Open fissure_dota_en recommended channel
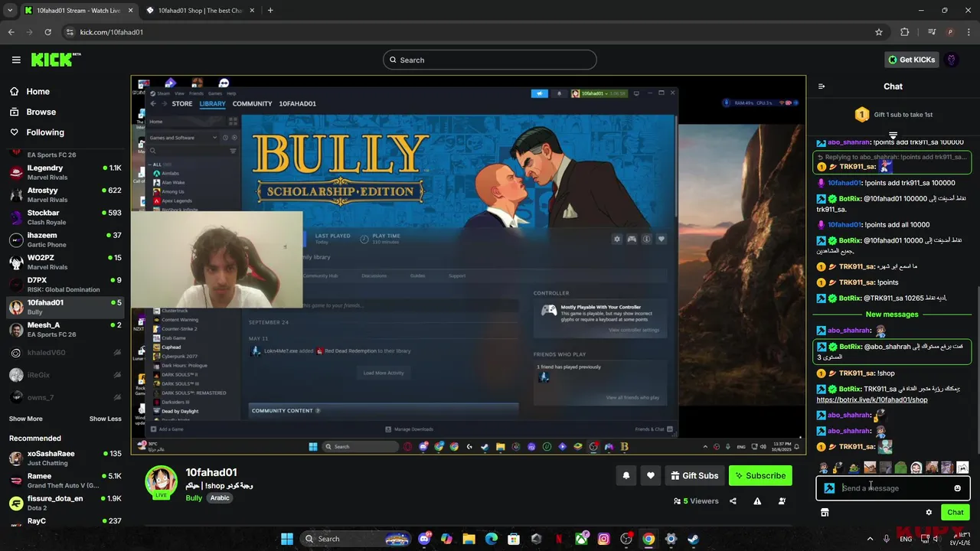 pyautogui.click(x=65, y=503)
